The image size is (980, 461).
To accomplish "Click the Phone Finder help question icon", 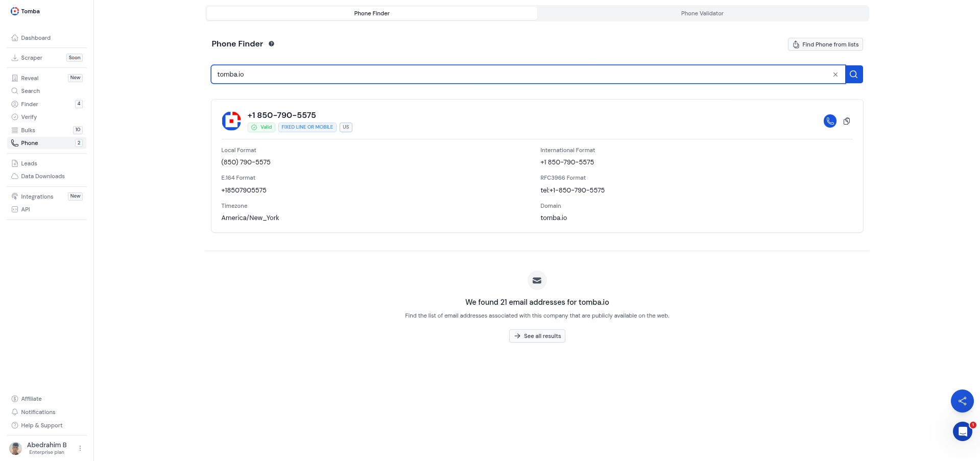I will 272,44.
